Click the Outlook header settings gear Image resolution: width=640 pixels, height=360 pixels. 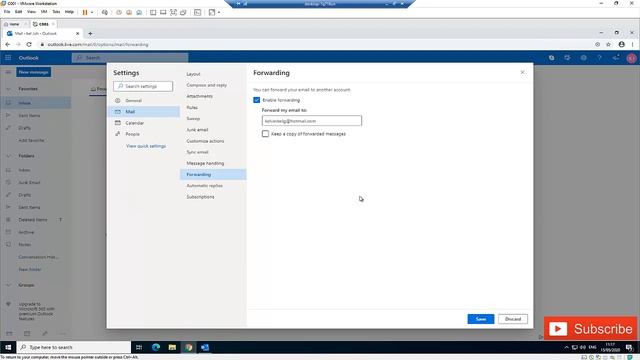tap(584, 58)
